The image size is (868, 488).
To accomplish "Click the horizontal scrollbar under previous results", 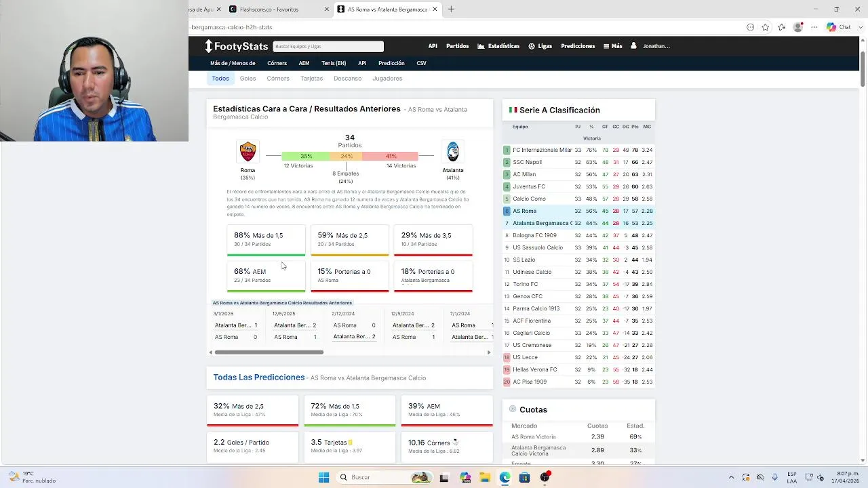I will [x=269, y=352].
